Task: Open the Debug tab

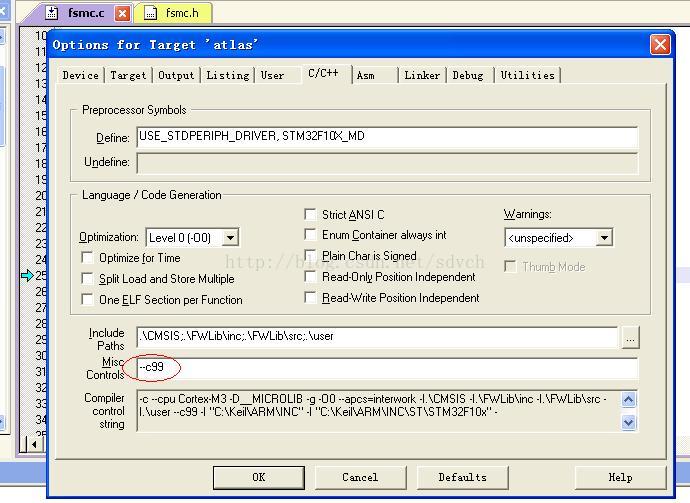Action: [x=467, y=75]
